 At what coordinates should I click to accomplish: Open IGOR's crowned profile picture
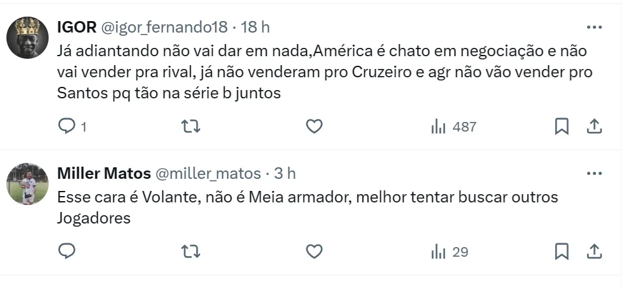(27, 38)
